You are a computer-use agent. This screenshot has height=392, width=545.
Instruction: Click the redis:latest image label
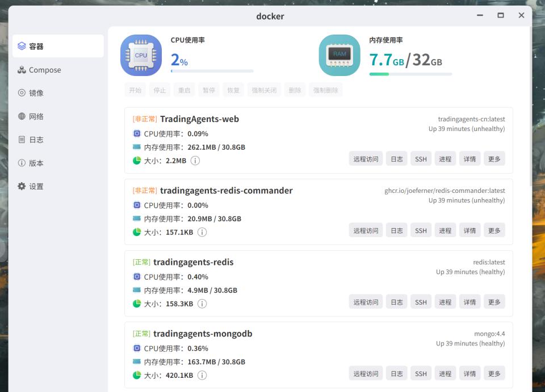(x=489, y=262)
